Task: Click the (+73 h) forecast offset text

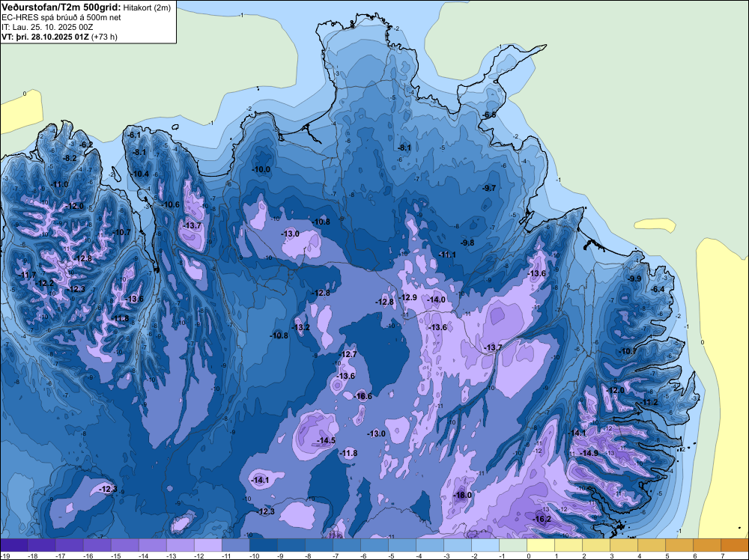Action: point(104,36)
